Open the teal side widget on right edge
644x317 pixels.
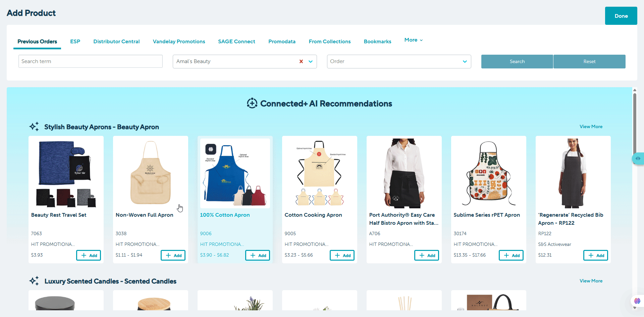(638, 158)
